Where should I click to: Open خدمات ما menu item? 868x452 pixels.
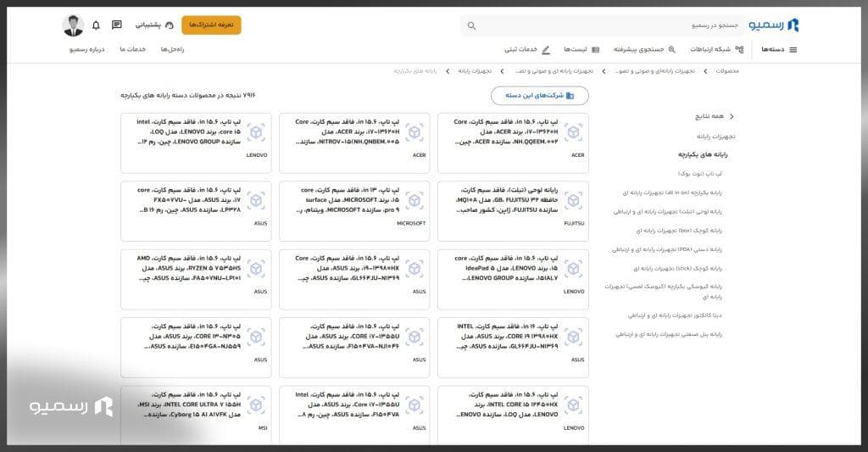(133, 49)
